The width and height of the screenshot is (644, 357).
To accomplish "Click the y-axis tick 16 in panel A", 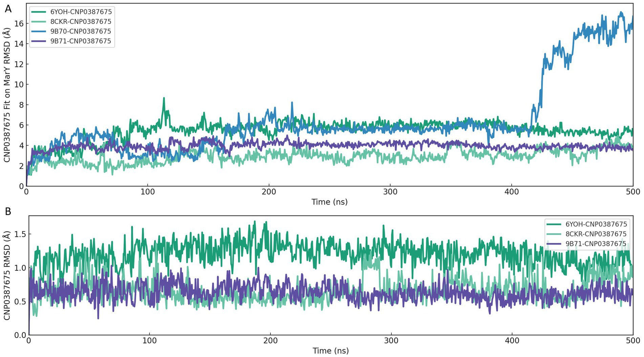I will [x=19, y=23].
